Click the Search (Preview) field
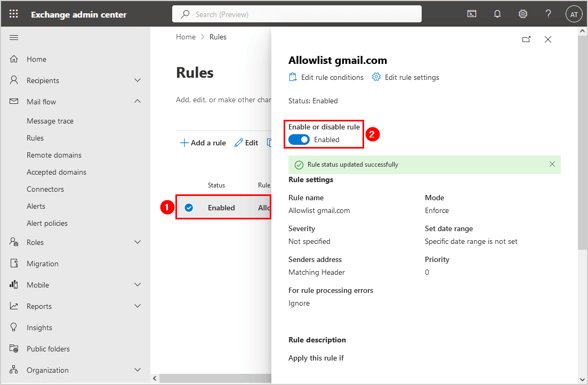 [296, 14]
